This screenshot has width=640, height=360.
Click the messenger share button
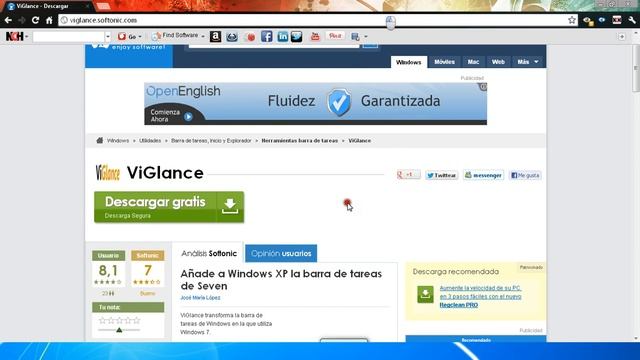[x=483, y=175]
